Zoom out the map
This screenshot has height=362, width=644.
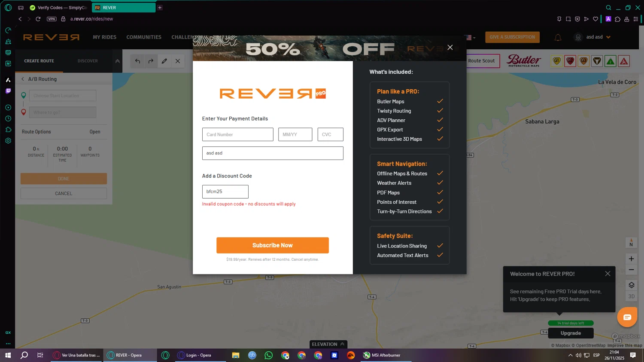631,270
